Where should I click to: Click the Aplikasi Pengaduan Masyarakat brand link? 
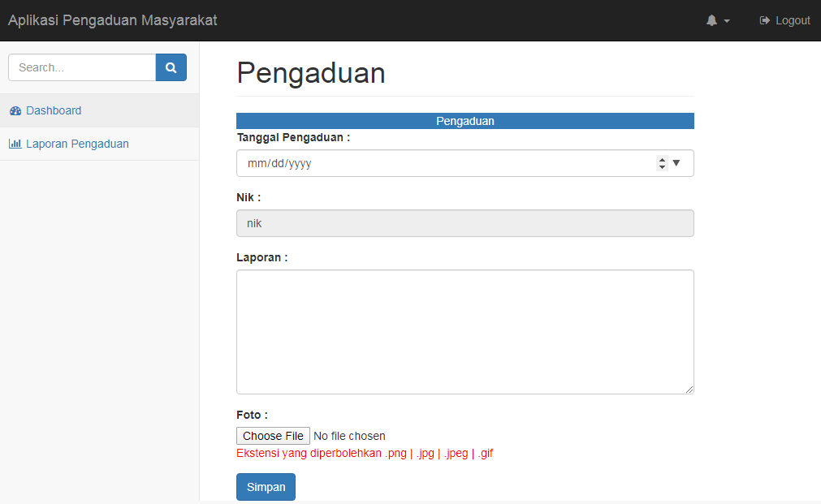pos(111,19)
